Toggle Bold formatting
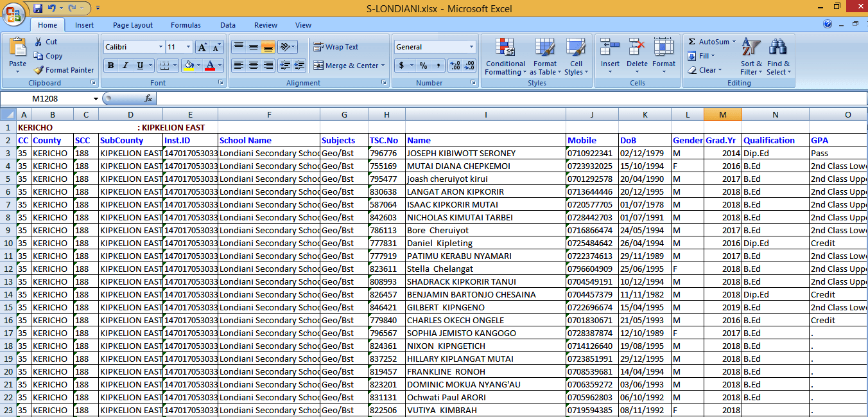The image size is (868, 417). [110, 66]
